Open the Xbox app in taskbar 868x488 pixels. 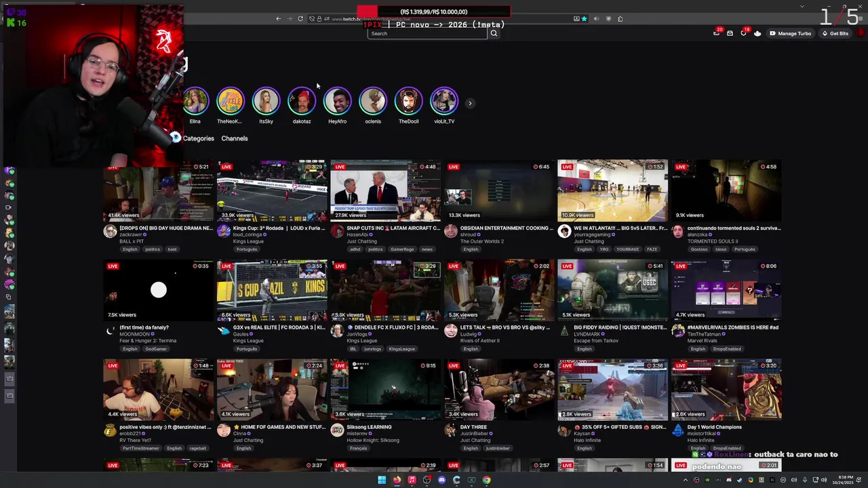pos(471,480)
